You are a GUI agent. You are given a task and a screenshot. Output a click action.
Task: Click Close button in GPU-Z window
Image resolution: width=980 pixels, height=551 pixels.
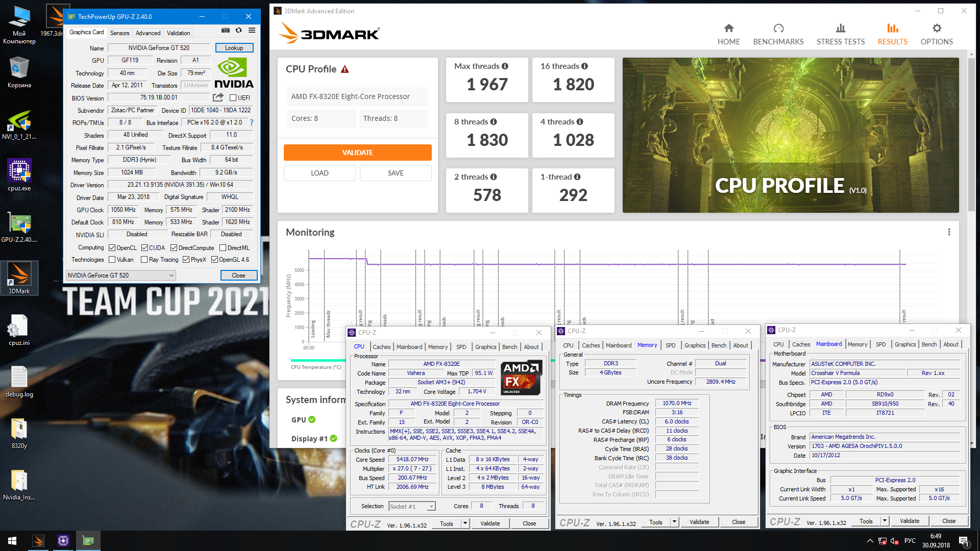(x=238, y=275)
